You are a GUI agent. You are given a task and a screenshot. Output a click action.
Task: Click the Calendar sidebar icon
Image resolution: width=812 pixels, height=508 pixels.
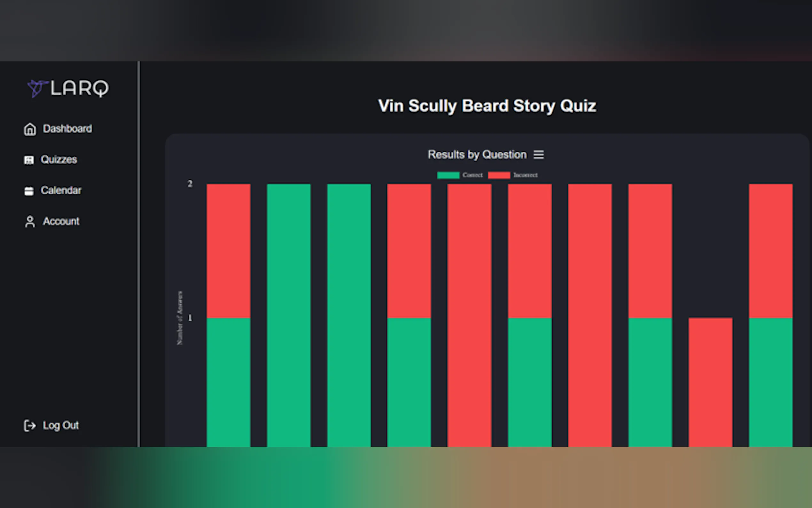coord(29,191)
